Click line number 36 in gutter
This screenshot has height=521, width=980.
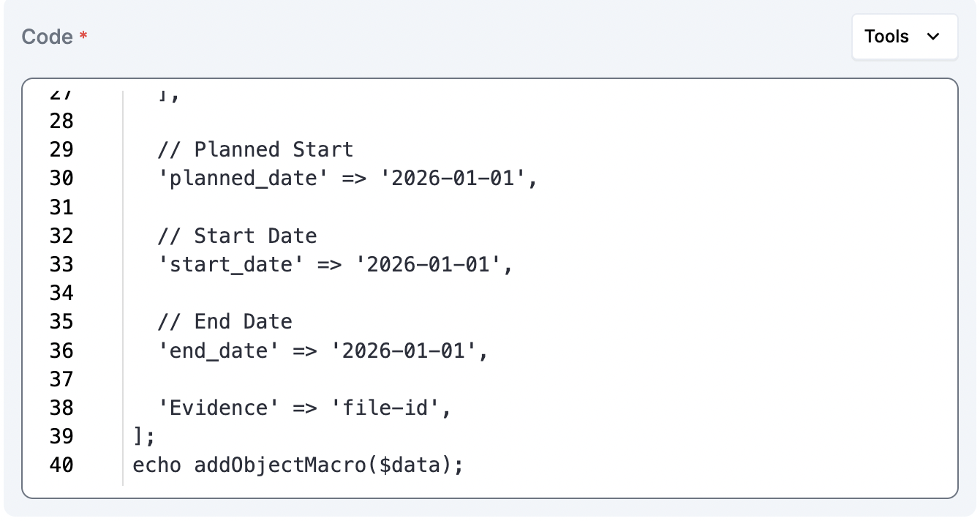(x=61, y=351)
